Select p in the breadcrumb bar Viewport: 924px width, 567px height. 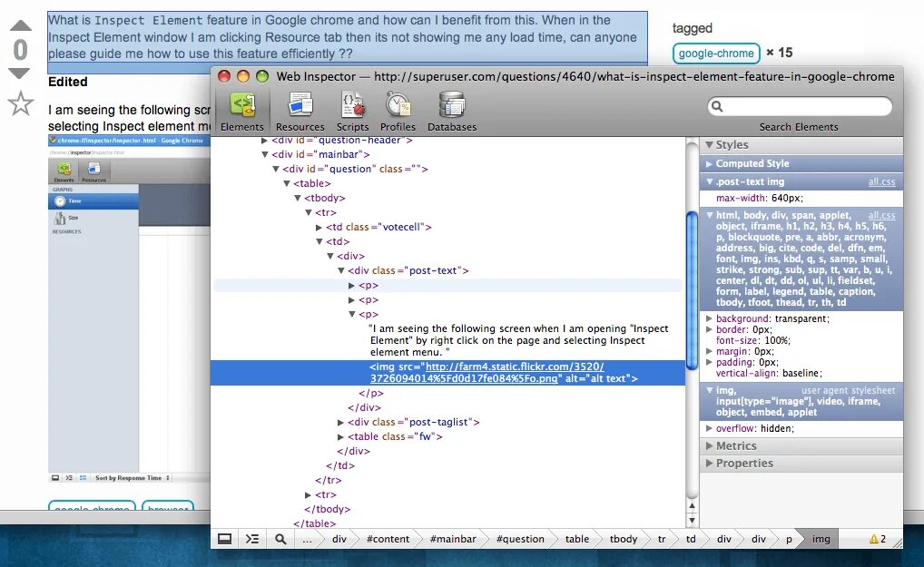(x=789, y=539)
